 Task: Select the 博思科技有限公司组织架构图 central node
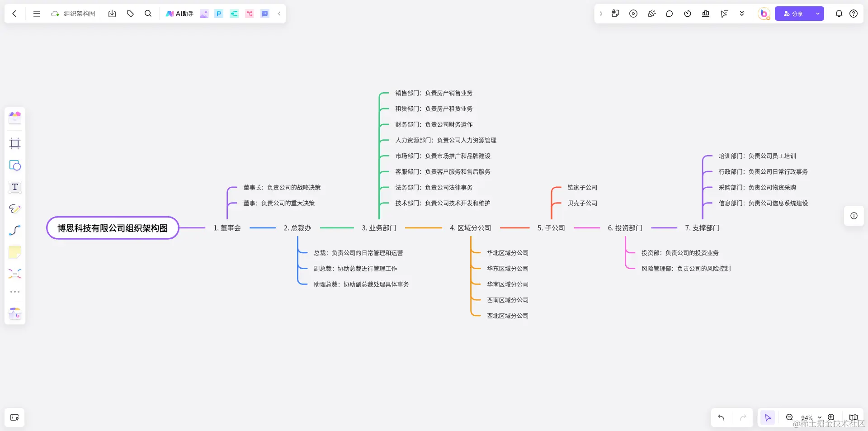112,228
